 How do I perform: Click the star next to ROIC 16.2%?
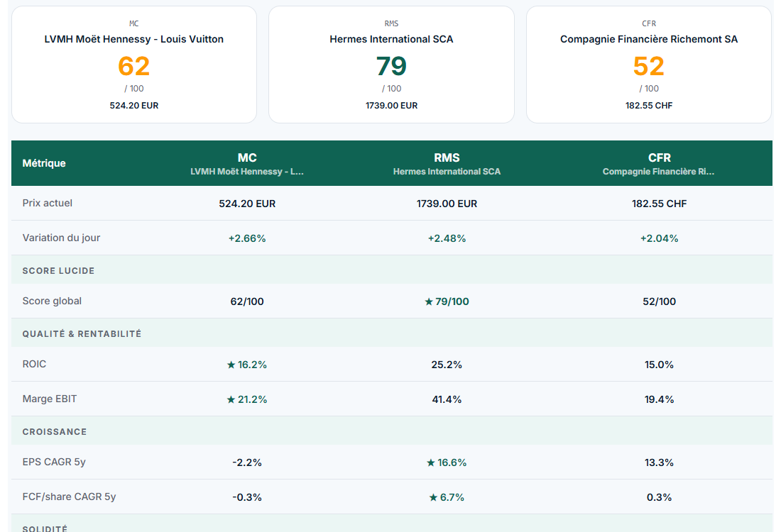(231, 365)
